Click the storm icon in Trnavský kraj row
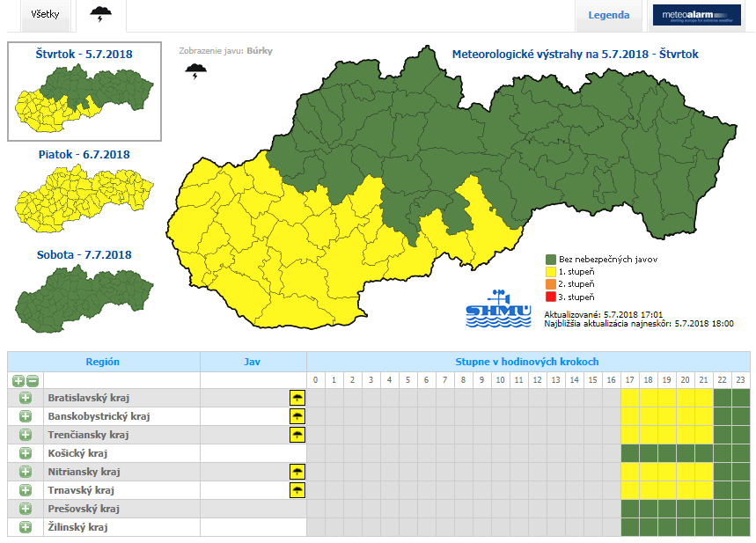The width and height of the screenshot is (756, 543). click(297, 490)
